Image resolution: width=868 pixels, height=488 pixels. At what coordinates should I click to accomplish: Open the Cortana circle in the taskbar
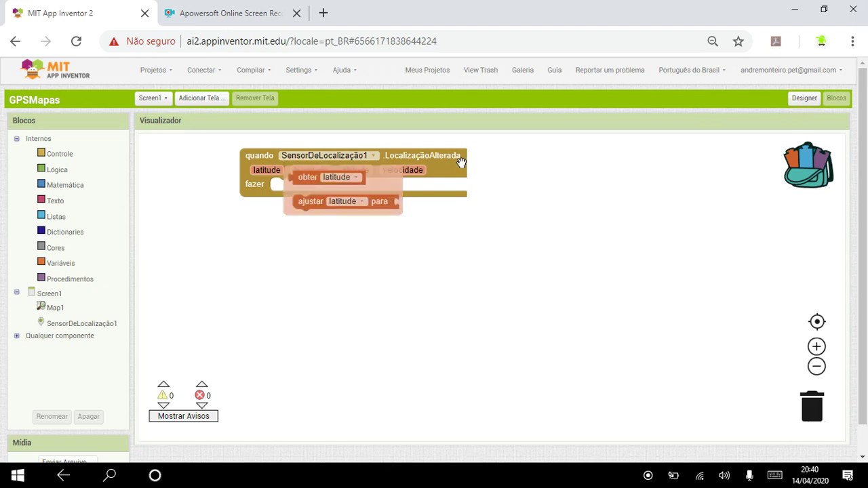(155, 475)
